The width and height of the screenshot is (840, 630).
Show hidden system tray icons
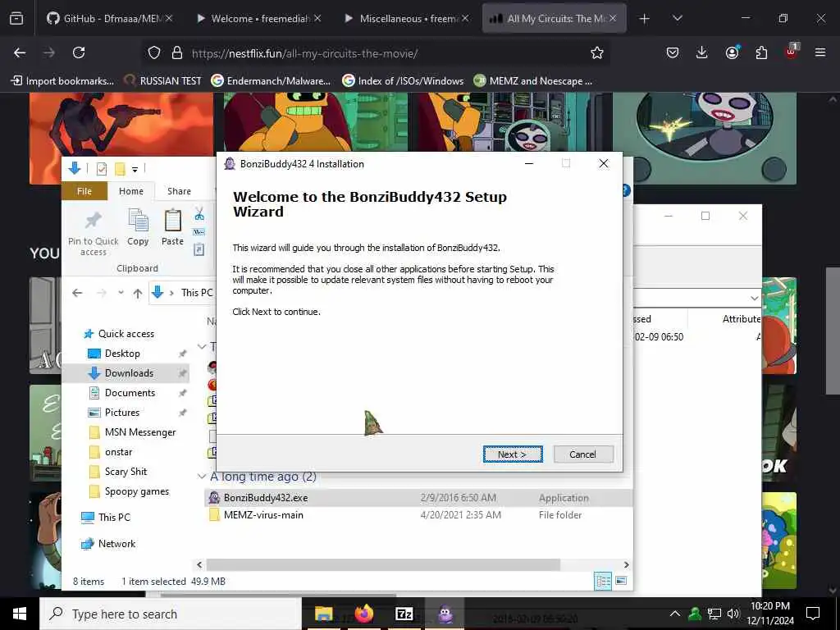click(675, 614)
